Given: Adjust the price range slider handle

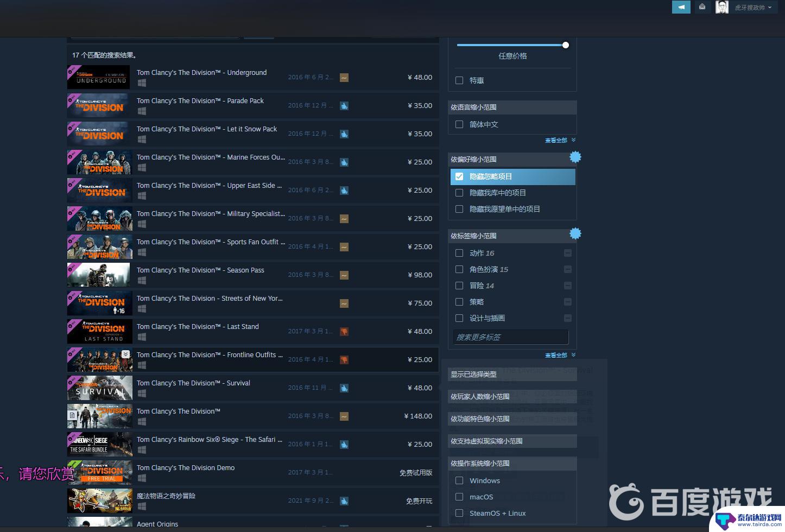Looking at the screenshot, I should pyautogui.click(x=566, y=45).
